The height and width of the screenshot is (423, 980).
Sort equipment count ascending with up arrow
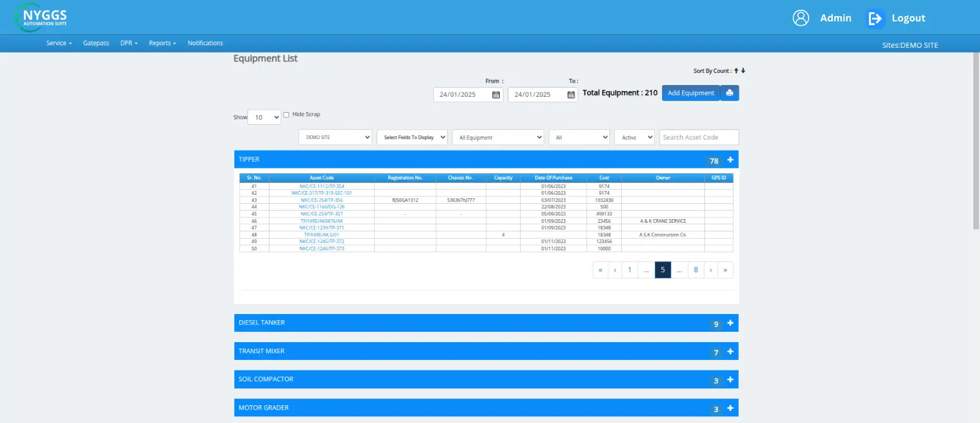pos(736,70)
